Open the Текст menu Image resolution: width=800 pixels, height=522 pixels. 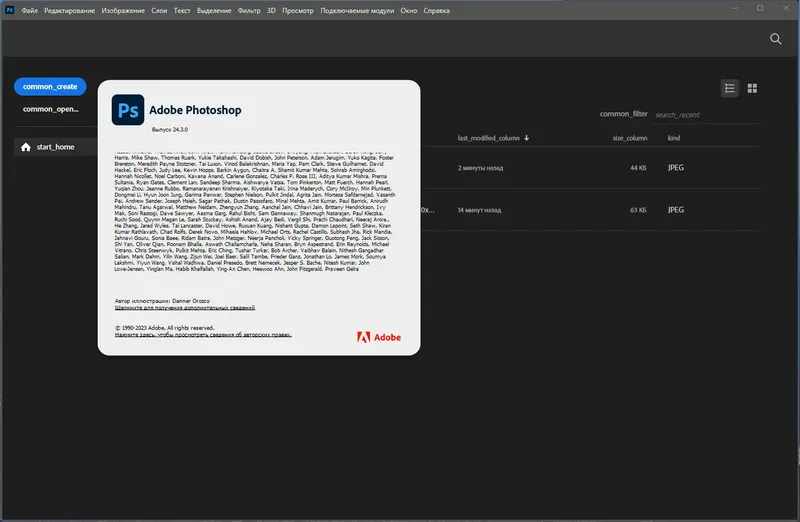pyautogui.click(x=182, y=10)
